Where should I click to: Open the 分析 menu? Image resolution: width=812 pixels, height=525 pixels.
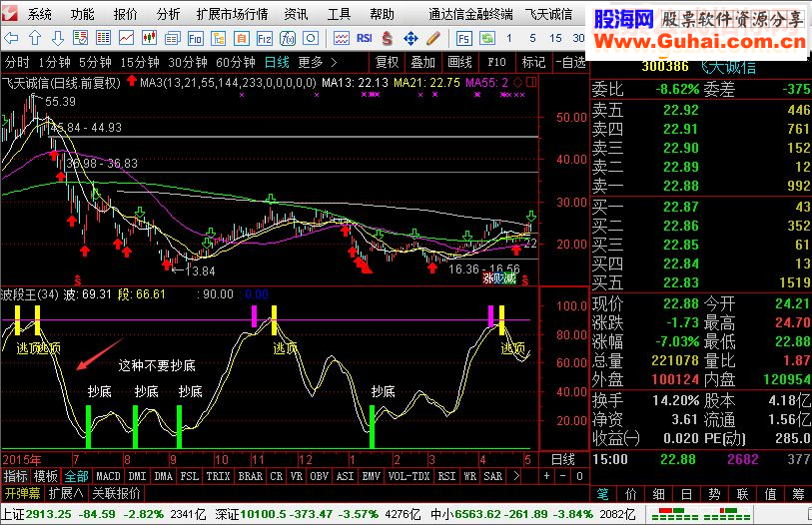coord(168,14)
